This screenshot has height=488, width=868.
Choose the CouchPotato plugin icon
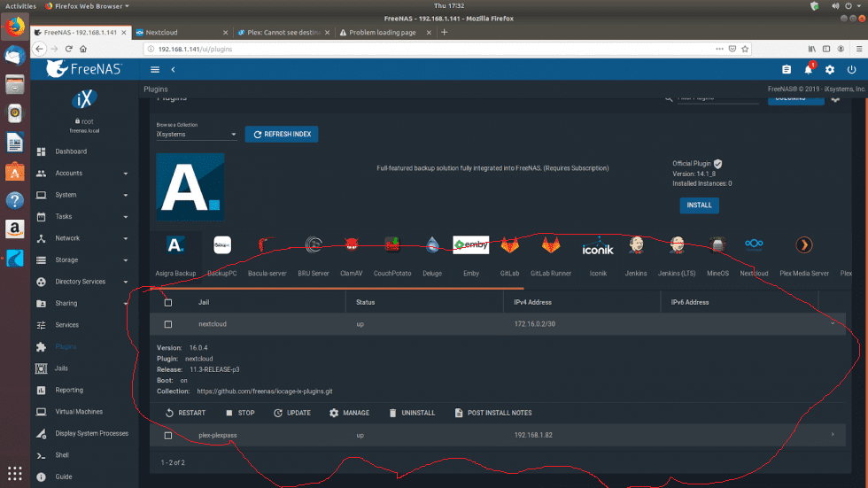(x=391, y=244)
